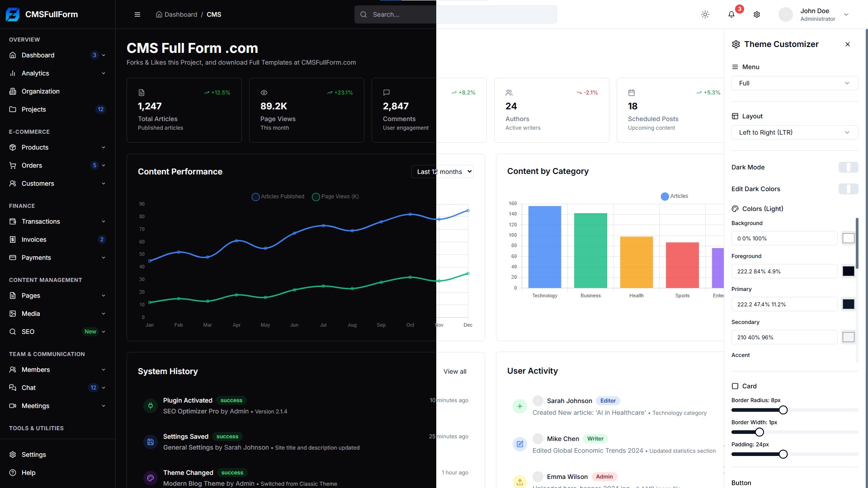Toggle the Articles legend in Content by Category

pyautogui.click(x=675, y=196)
